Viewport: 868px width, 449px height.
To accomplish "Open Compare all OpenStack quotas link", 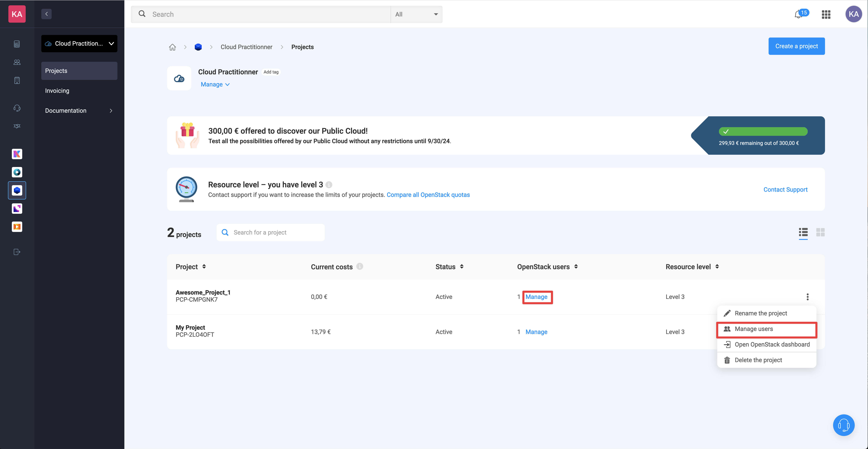I will (x=428, y=195).
